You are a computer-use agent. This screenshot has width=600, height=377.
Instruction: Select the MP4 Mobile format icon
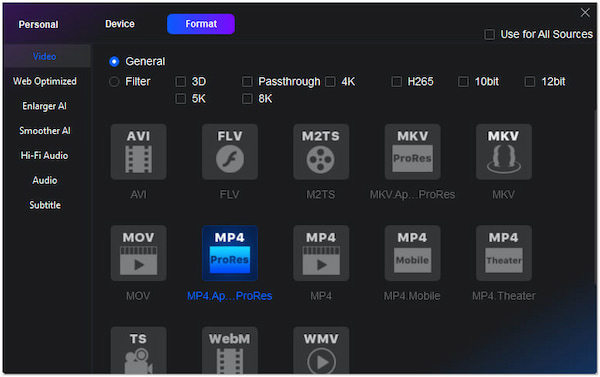[x=412, y=253]
